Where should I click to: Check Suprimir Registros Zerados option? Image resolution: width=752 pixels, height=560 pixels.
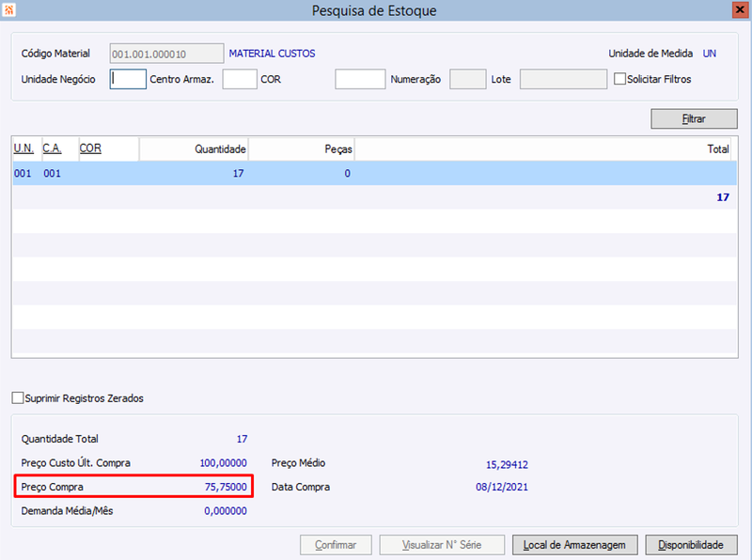17,398
